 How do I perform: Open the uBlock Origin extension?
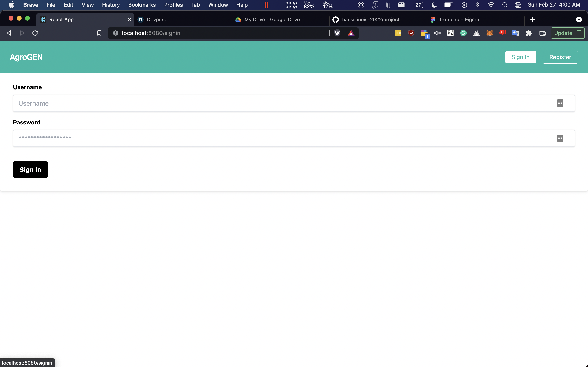tap(411, 33)
